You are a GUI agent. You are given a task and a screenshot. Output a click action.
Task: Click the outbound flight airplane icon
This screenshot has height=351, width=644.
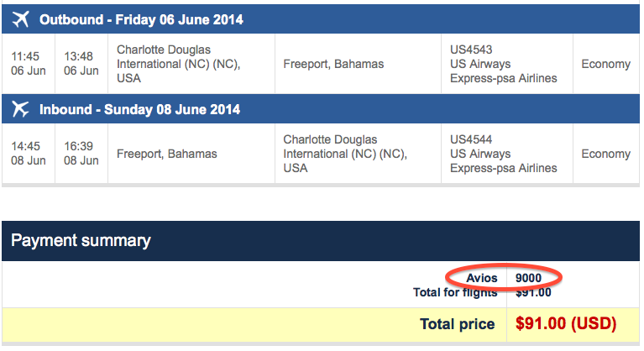[20, 19]
